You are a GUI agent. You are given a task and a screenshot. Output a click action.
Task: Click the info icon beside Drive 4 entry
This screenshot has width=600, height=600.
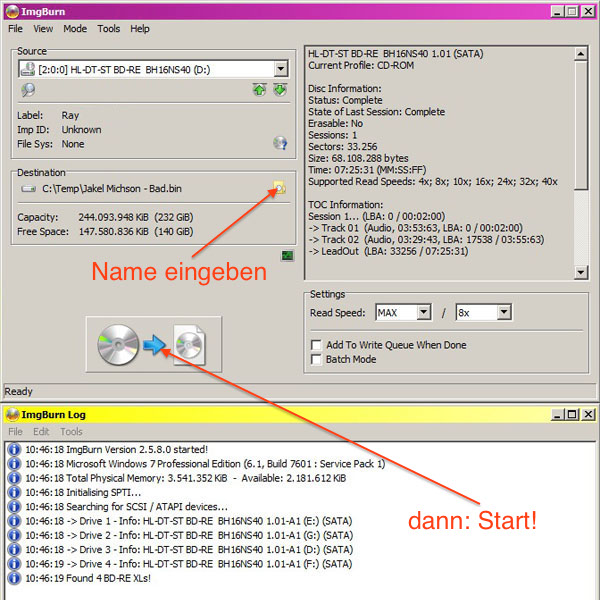click(x=14, y=564)
